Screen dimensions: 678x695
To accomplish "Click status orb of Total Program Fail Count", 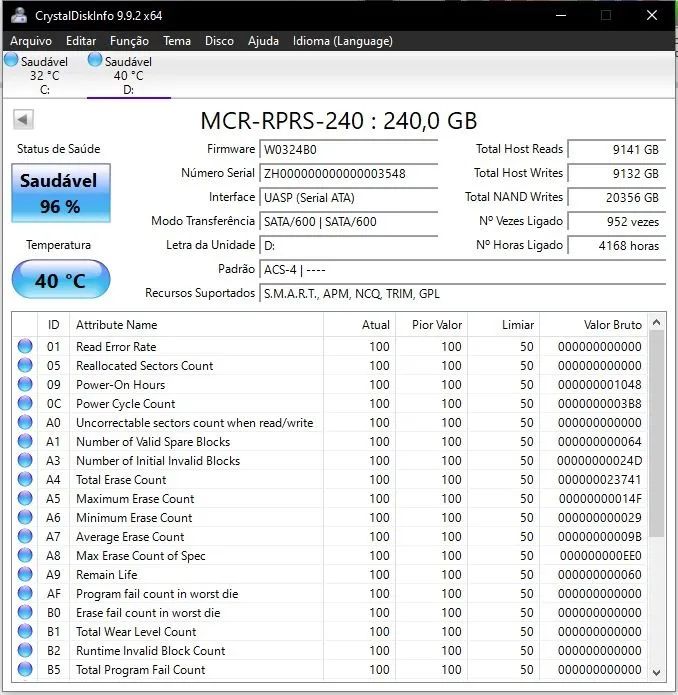I will [25, 669].
